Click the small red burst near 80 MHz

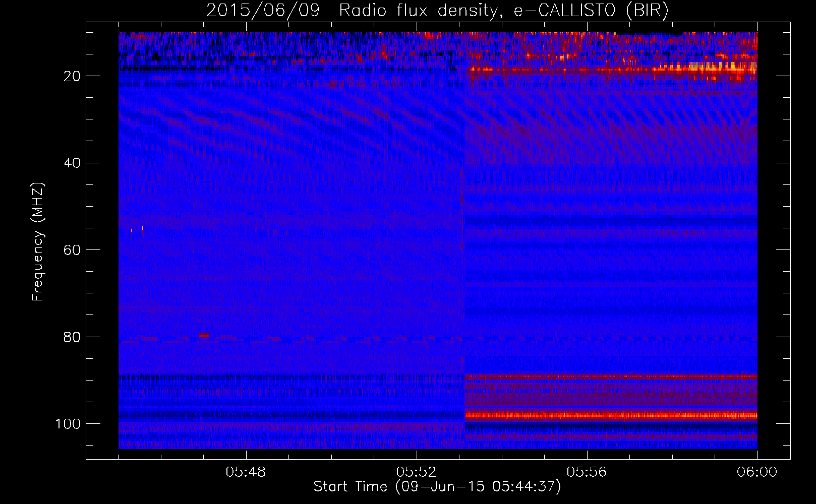point(204,335)
